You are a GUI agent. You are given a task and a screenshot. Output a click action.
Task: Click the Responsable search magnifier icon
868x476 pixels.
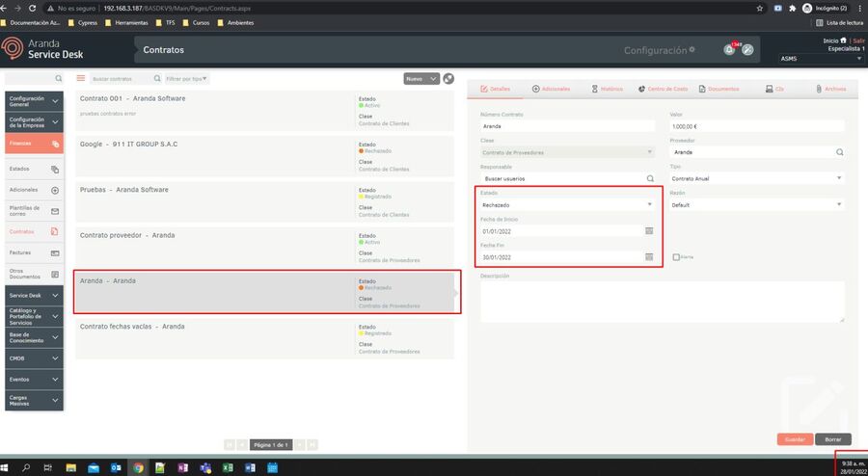coord(650,178)
